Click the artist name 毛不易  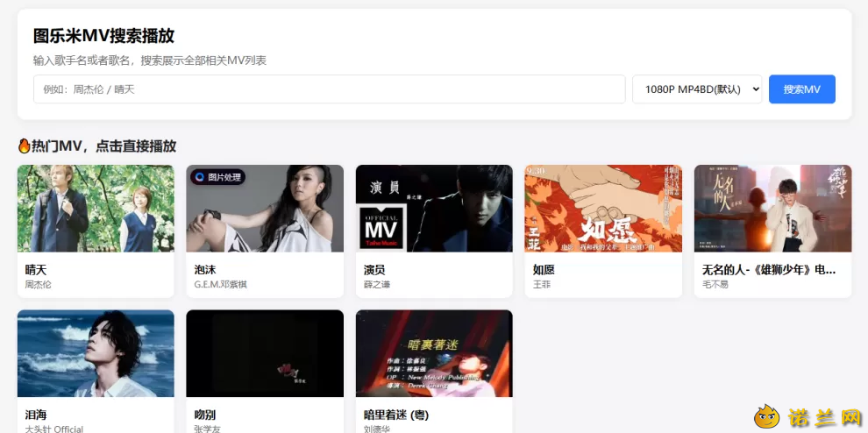715,285
